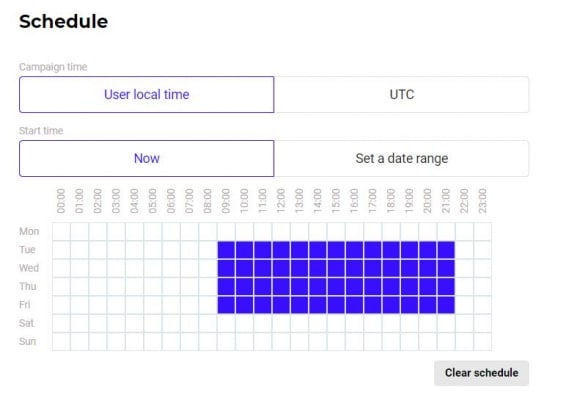The image size is (566, 414).
Task: Select User local time option
Action: pos(147,95)
